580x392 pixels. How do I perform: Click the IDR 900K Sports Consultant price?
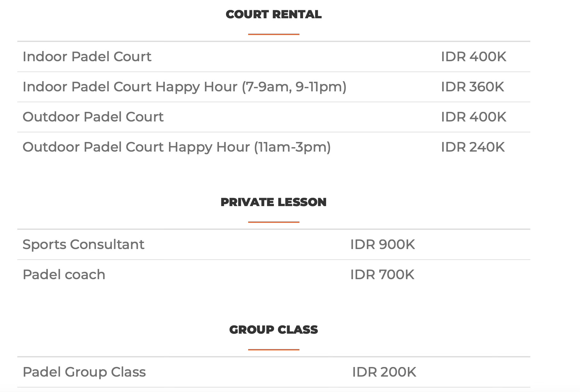[382, 245]
